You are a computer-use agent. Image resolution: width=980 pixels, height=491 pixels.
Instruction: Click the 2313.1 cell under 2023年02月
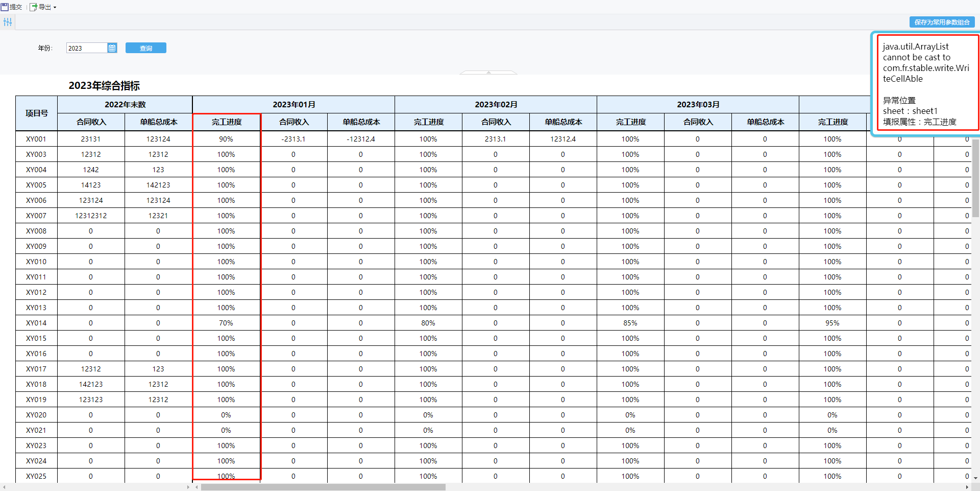pos(496,139)
